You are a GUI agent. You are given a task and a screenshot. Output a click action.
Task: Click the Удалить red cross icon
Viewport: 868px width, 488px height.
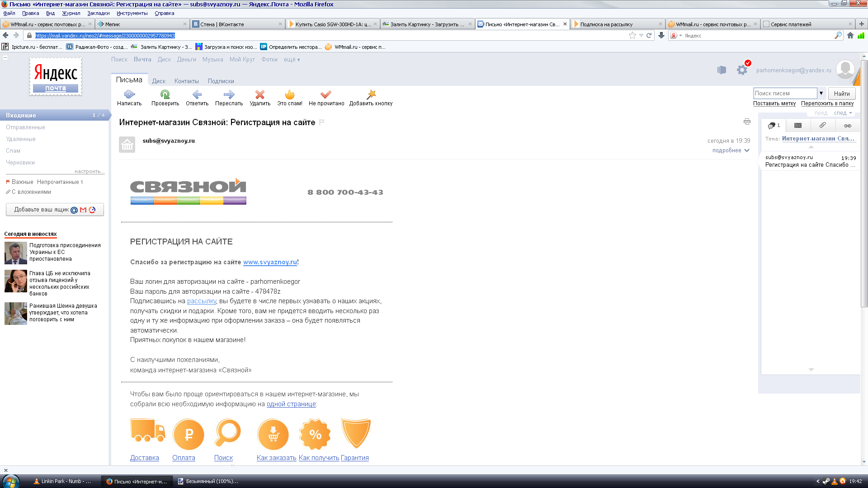[x=260, y=94]
